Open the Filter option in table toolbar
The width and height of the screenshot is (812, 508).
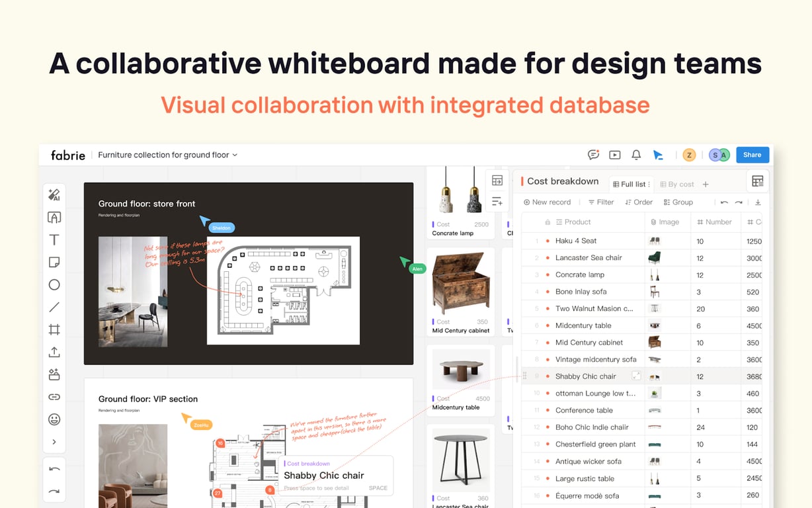point(600,202)
